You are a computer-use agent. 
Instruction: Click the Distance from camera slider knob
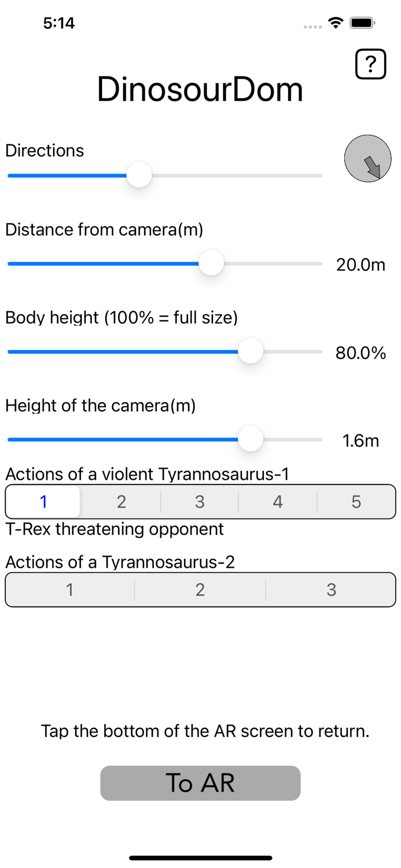pos(212,263)
